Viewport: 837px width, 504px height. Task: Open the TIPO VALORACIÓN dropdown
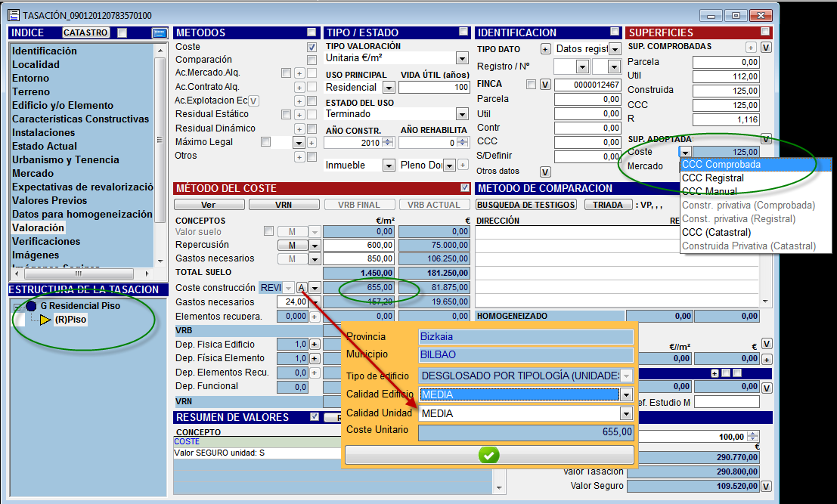pos(462,58)
